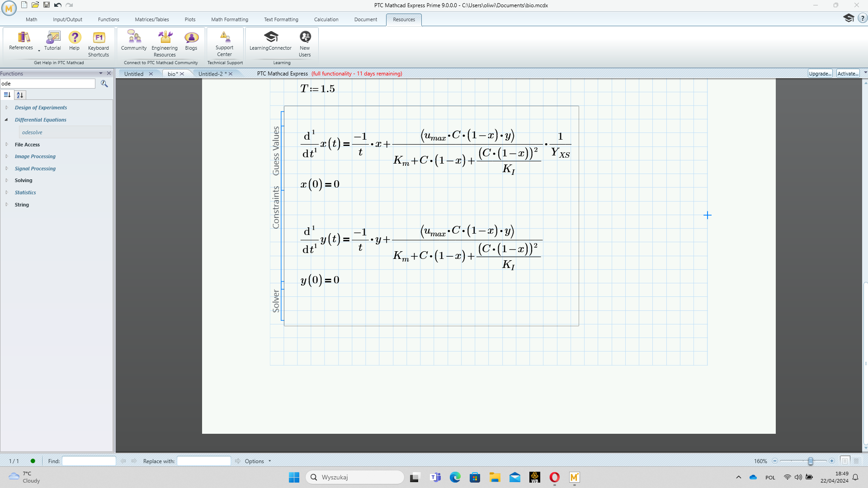
Task: Open the References ribbon icon
Action: tap(21, 40)
